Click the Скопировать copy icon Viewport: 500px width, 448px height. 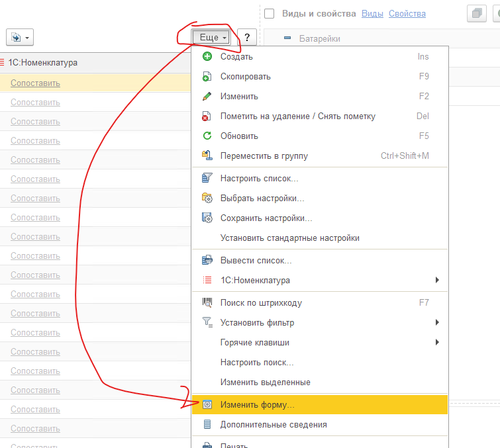pyautogui.click(x=207, y=77)
